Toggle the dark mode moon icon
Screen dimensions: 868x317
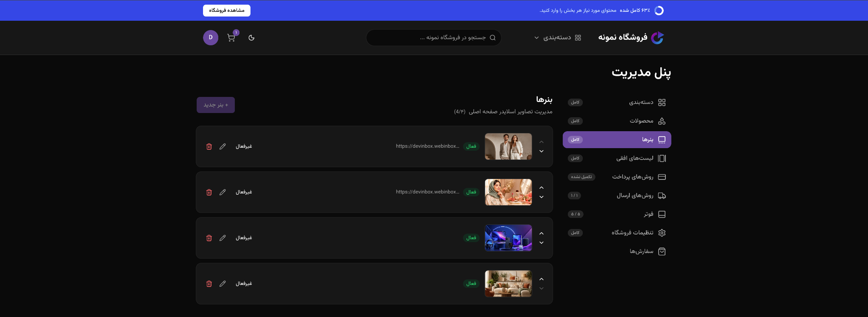(x=251, y=38)
